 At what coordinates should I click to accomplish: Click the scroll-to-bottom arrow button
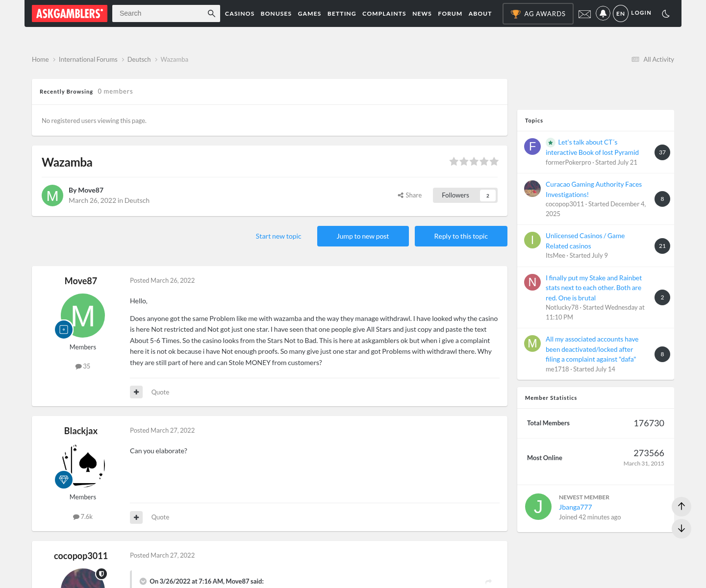[x=681, y=529]
